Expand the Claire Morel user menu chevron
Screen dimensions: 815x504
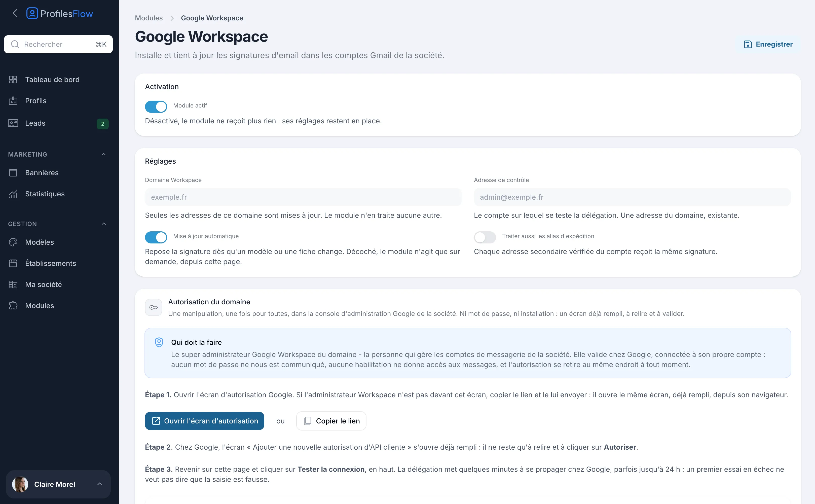click(100, 484)
